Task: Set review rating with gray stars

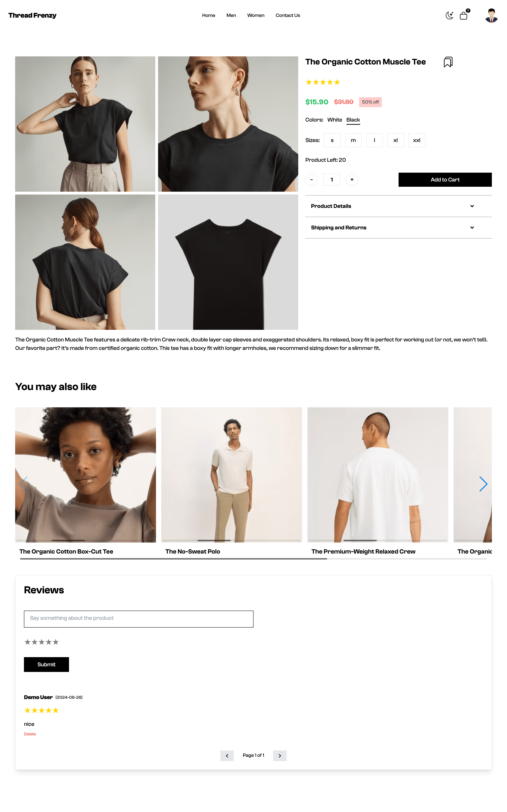Action: tap(42, 642)
